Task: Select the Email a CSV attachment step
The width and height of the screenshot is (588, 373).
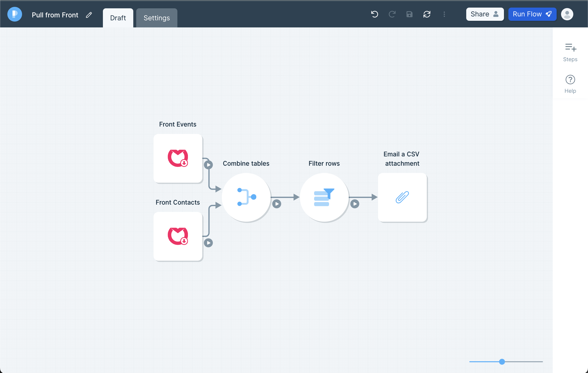Action: click(x=402, y=197)
